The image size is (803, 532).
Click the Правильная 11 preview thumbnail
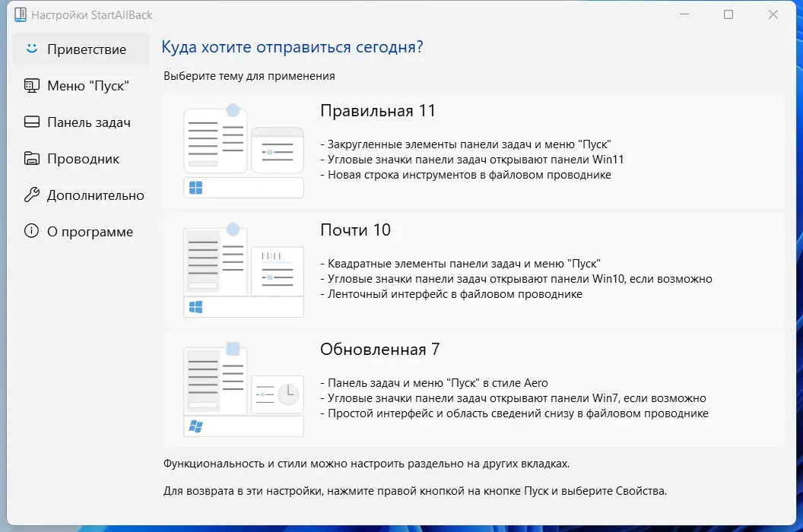[243, 149]
